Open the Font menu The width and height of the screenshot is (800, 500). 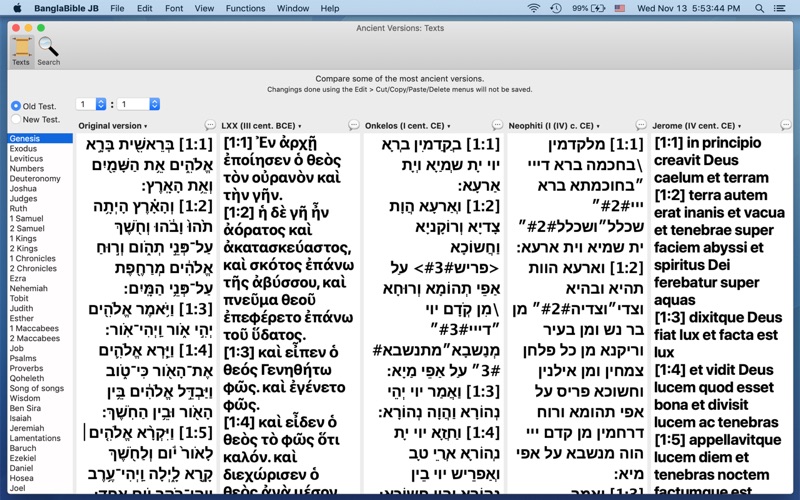174,8
